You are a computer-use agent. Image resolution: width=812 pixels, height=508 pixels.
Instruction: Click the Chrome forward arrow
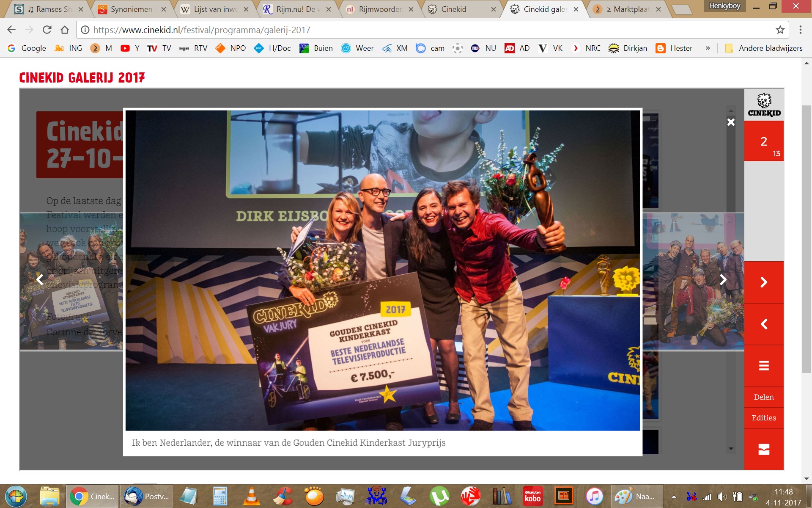[29, 30]
